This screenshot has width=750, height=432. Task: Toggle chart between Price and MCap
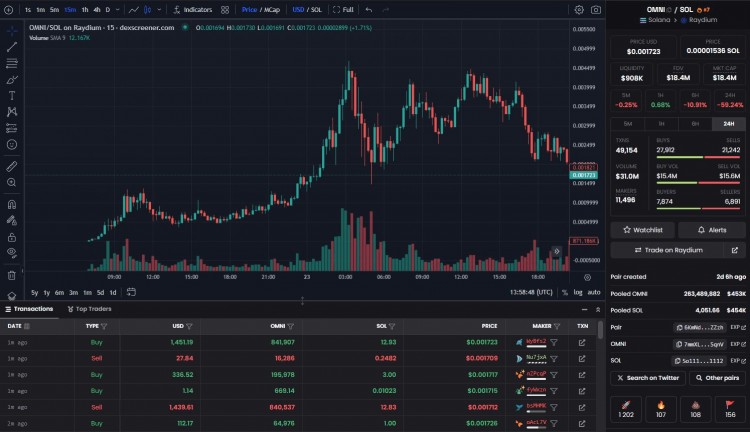[260, 9]
